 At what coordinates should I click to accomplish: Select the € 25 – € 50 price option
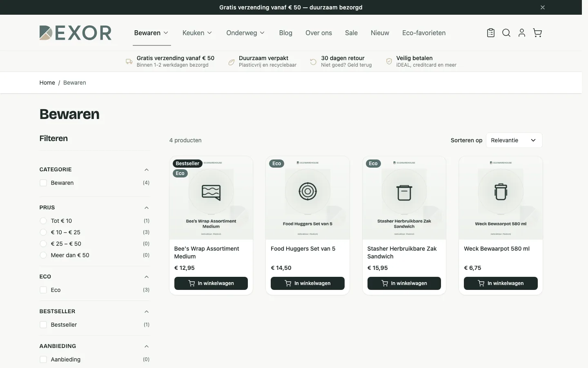(x=43, y=244)
